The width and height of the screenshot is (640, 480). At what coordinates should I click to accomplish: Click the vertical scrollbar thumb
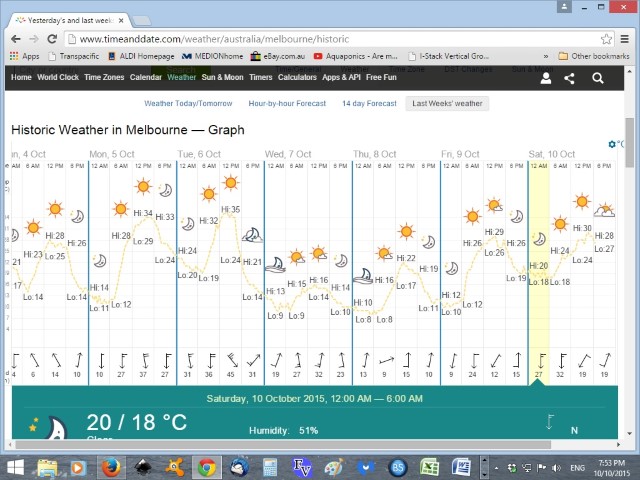629,142
